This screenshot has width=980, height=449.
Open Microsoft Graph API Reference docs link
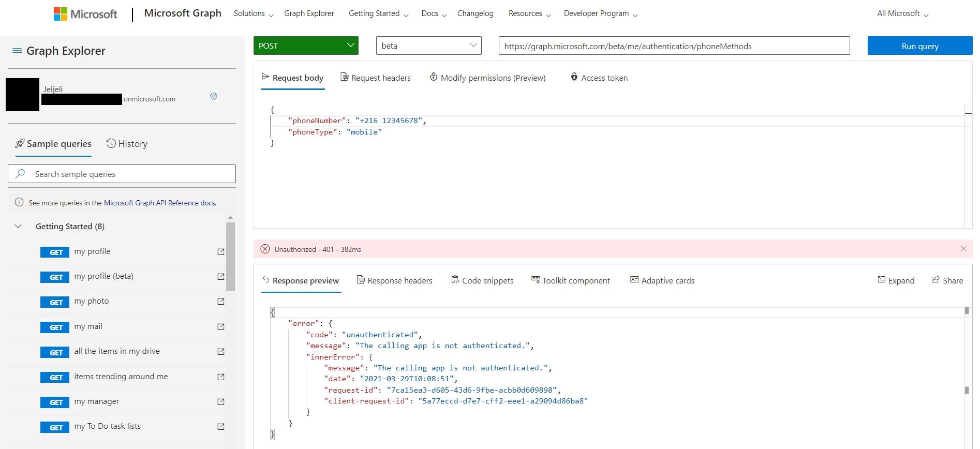160,203
